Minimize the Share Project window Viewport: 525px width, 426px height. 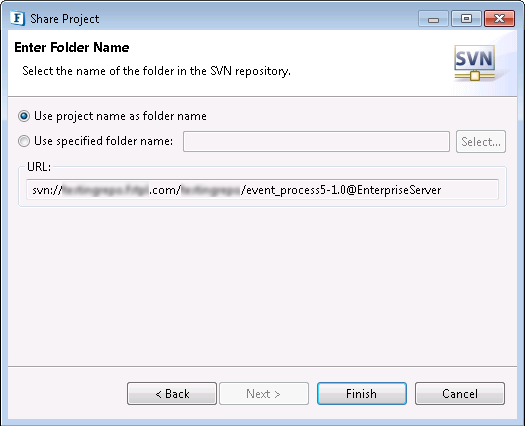tap(433, 19)
